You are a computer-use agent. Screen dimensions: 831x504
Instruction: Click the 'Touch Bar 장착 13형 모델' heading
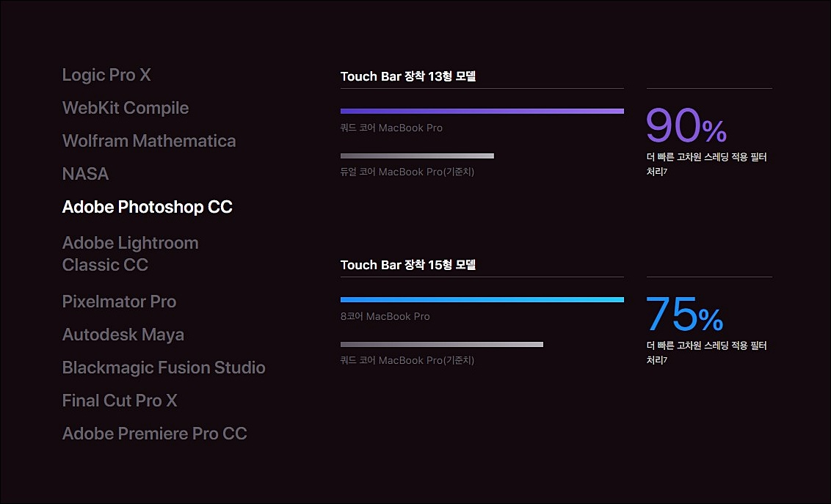(x=408, y=76)
